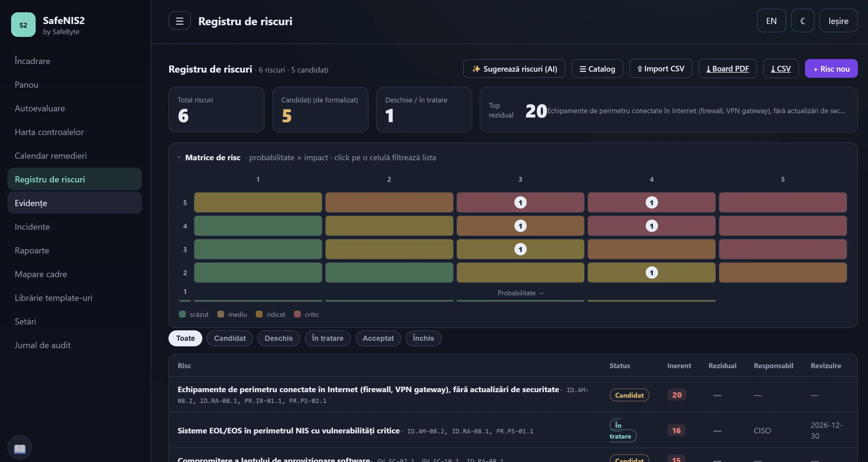This screenshot has width=868, height=462.
Task: Click the Responsabil column header
Action: 773,366
